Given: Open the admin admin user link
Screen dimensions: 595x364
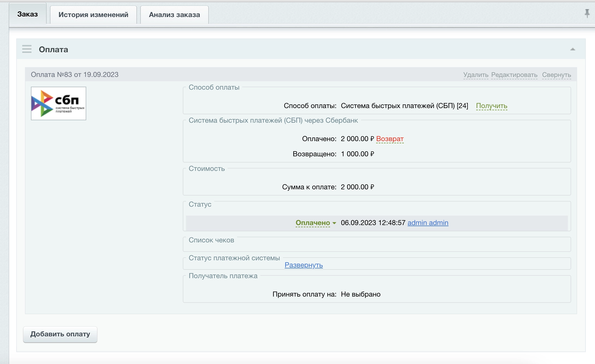Looking at the screenshot, I should [428, 223].
